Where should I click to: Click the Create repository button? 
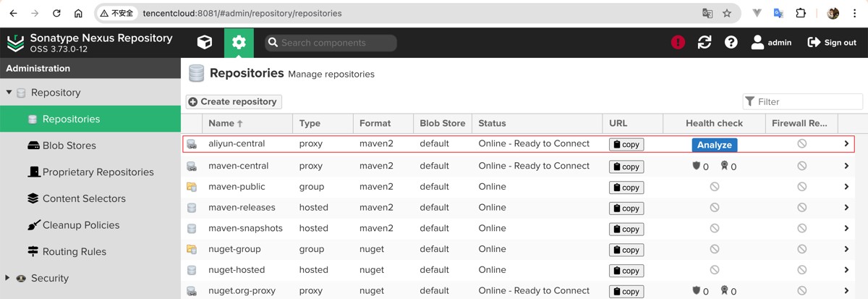(234, 102)
